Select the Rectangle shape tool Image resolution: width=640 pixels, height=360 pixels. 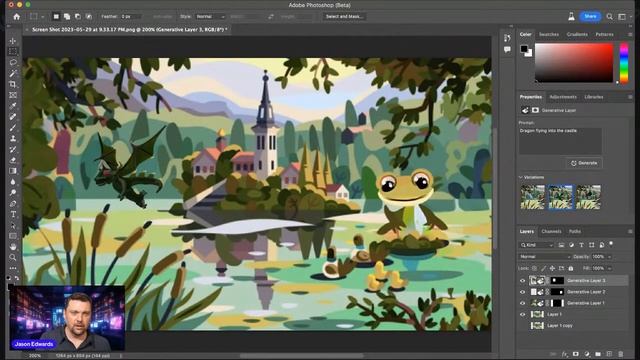coord(13,236)
